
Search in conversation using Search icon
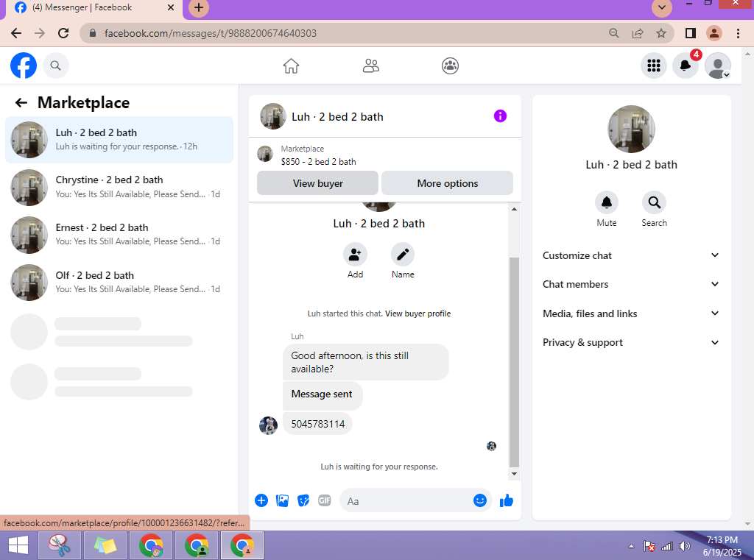click(654, 202)
